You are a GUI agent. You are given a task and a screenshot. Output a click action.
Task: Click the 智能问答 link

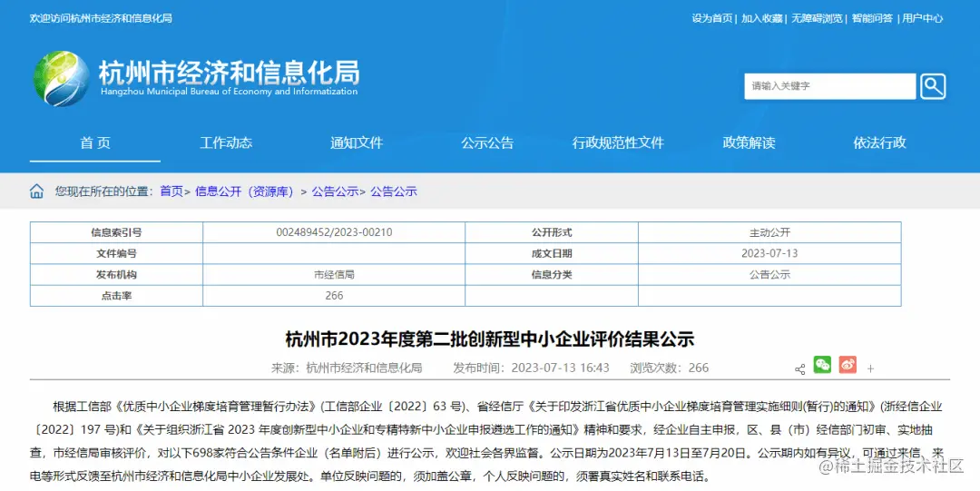[872, 18]
